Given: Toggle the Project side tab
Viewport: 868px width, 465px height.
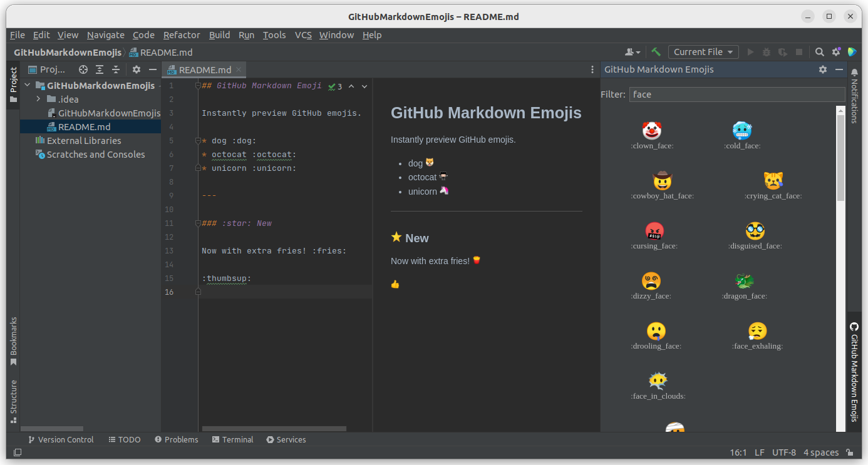Looking at the screenshot, I should 13,85.
